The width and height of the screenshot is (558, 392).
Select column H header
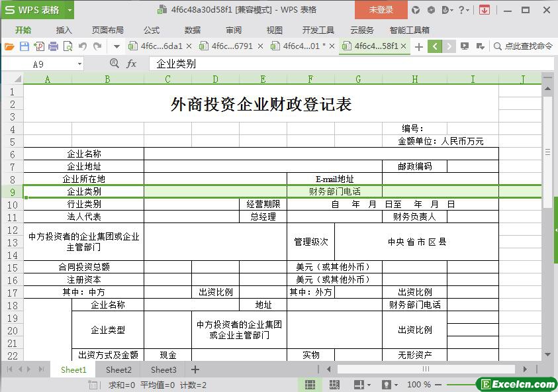coord(414,79)
